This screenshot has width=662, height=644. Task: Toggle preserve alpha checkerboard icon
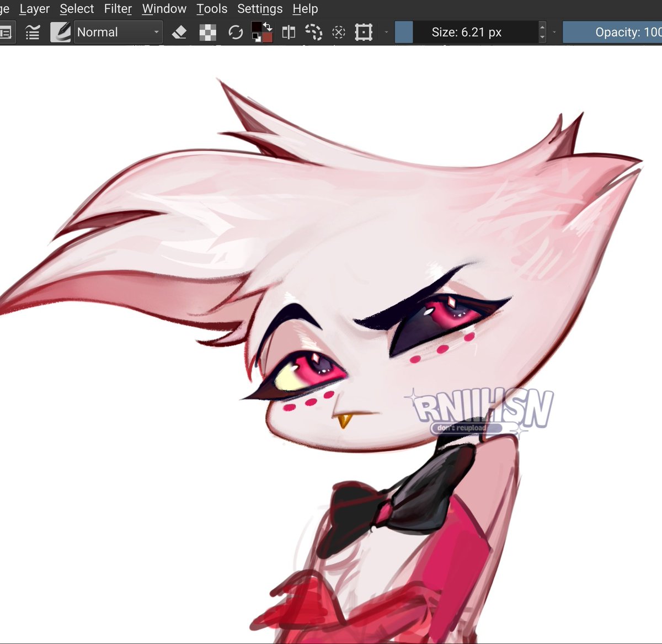[207, 33]
